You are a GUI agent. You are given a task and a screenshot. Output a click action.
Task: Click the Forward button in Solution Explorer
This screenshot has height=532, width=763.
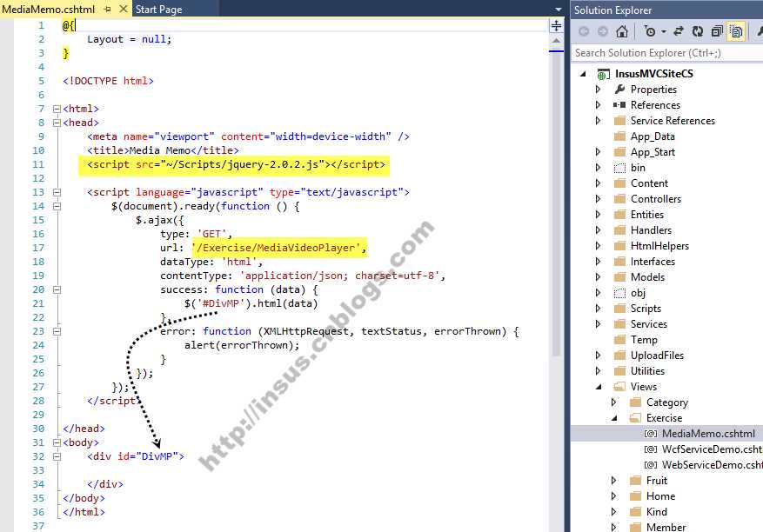[603, 31]
